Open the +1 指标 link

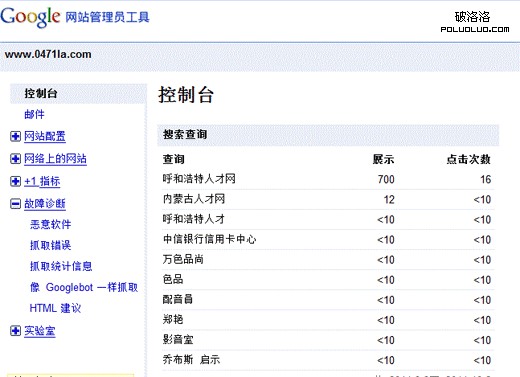pos(42,181)
